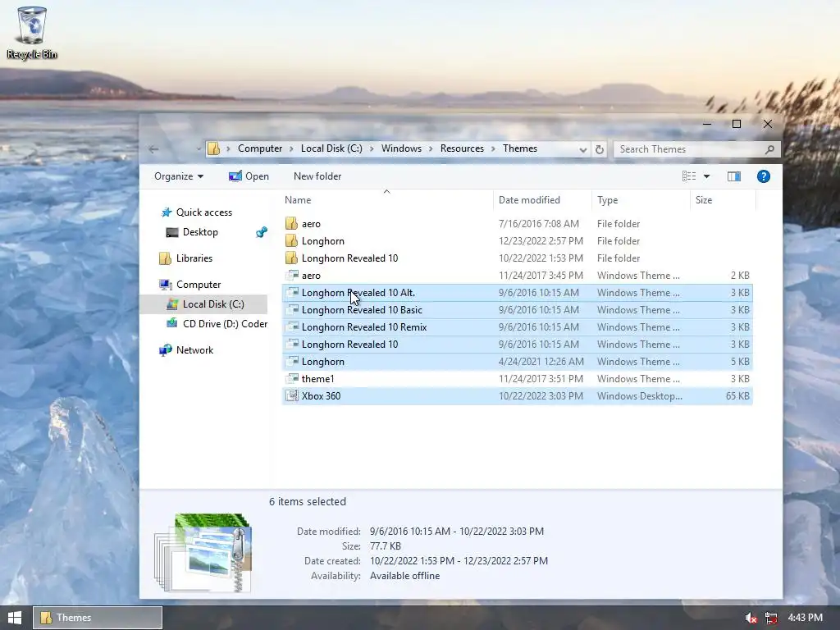Click the network tray icon

click(771, 618)
